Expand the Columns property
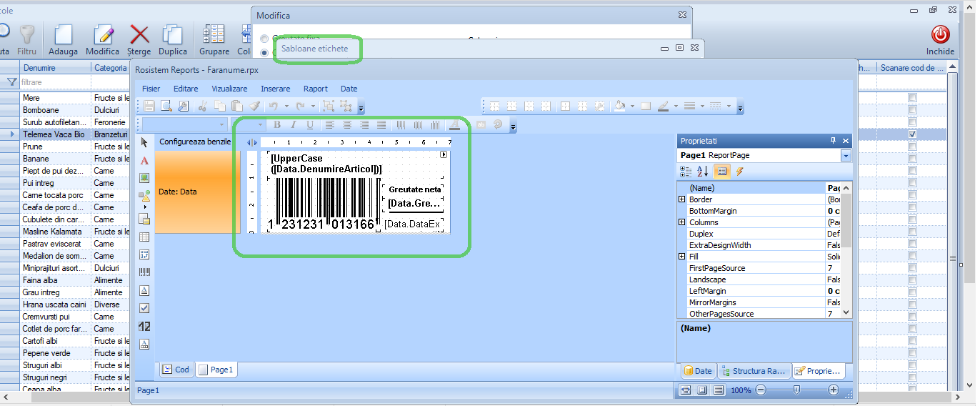 coord(682,222)
